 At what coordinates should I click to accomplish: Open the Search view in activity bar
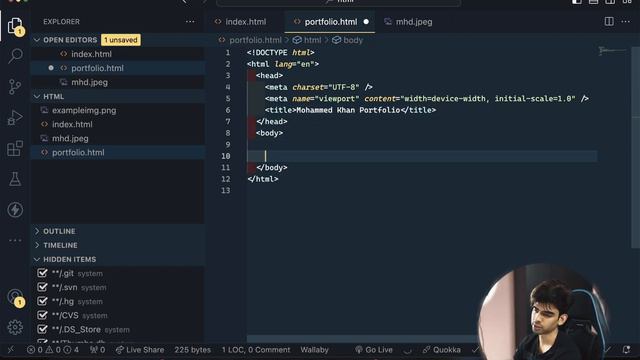click(15, 56)
